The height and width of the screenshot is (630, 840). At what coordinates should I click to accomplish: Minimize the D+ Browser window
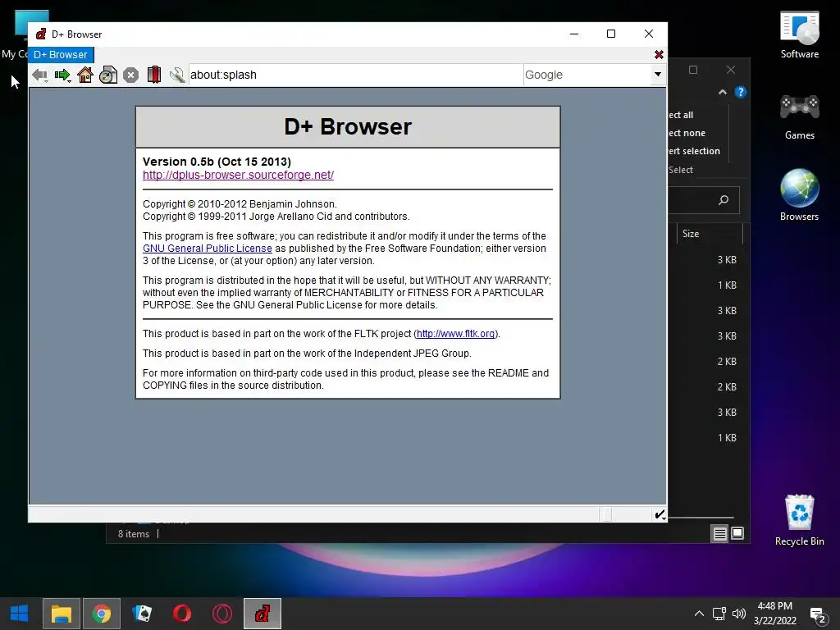(574, 34)
